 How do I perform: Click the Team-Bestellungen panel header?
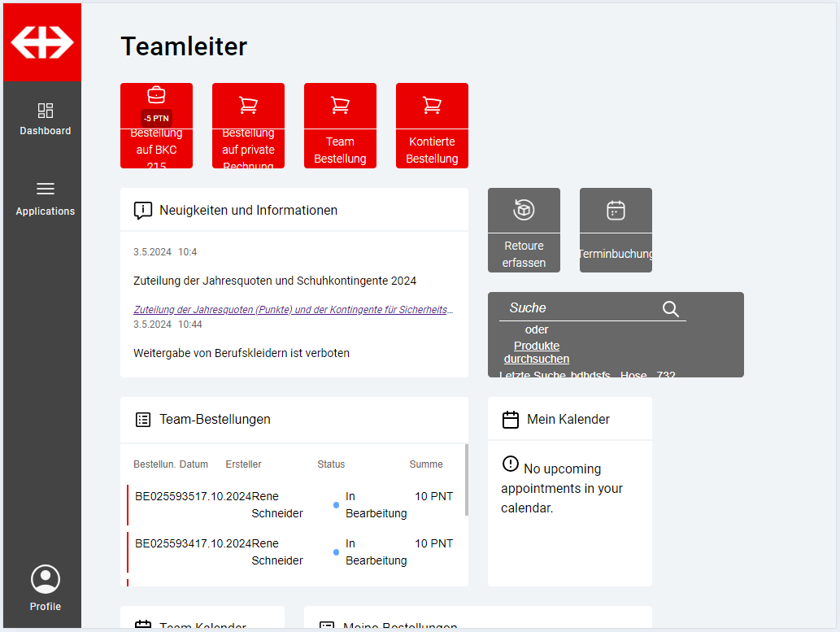point(215,420)
